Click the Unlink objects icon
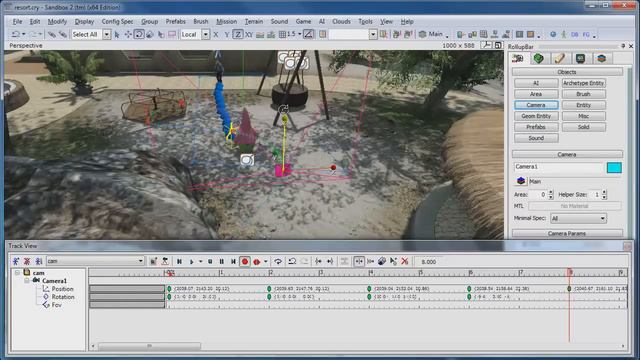This screenshot has width=640, height=360. [x=62, y=35]
